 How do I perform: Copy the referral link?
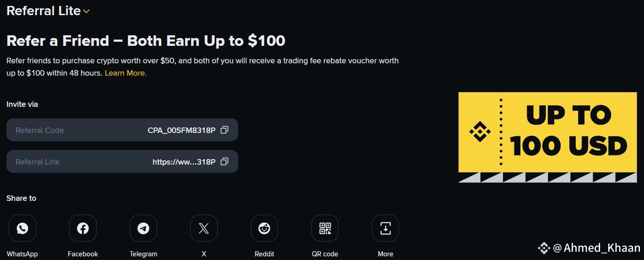click(x=224, y=162)
